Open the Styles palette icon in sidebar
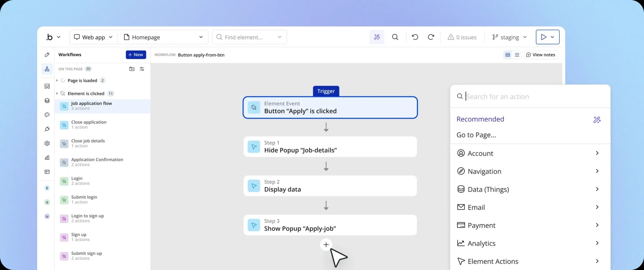The width and height of the screenshot is (644, 270). pyautogui.click(x=47, y=115)
